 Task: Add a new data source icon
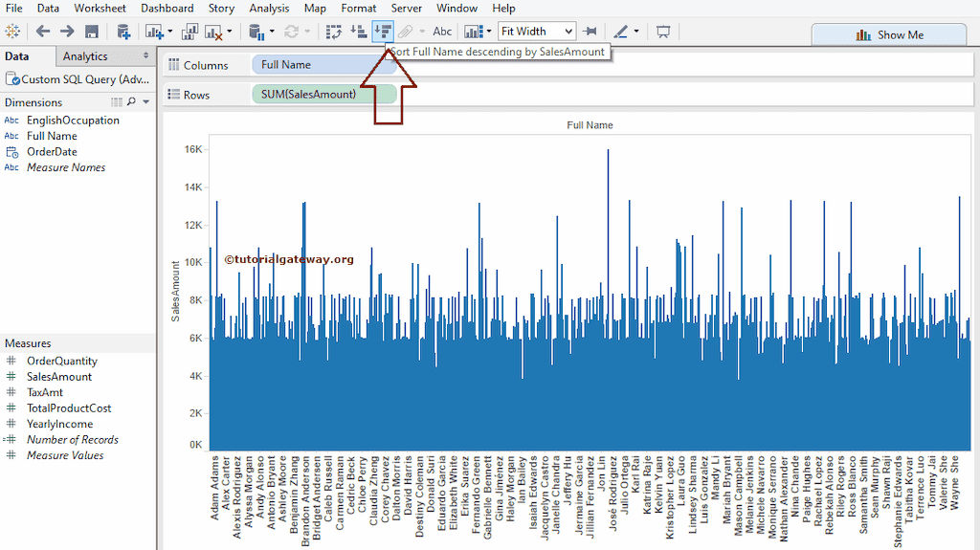(123, 32)
